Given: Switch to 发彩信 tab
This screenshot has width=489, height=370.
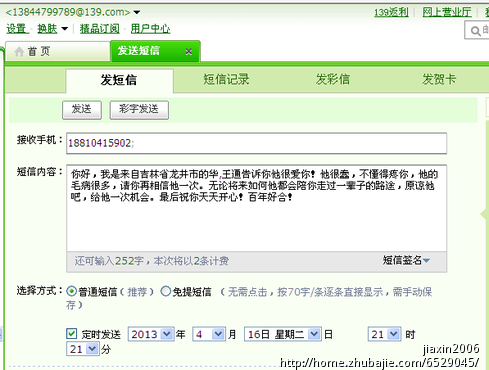Looking at the screenshot, I should [x=333, y=79].
